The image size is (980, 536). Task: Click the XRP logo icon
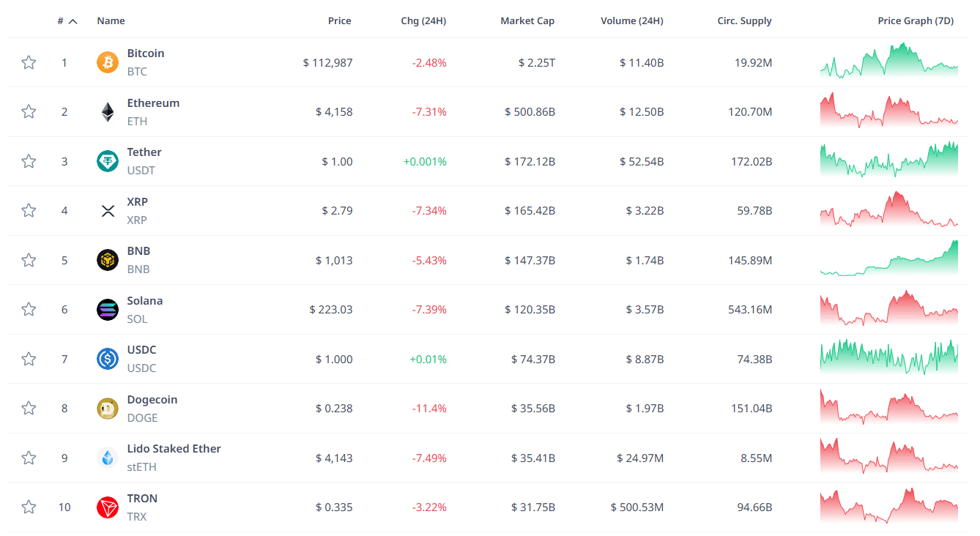(x=108, y=211)
